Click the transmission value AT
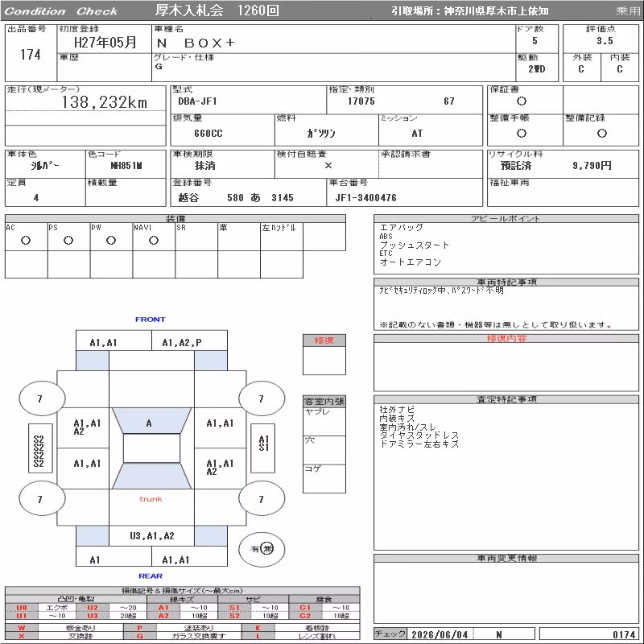 pyautogui.click(x=417, y=133)
